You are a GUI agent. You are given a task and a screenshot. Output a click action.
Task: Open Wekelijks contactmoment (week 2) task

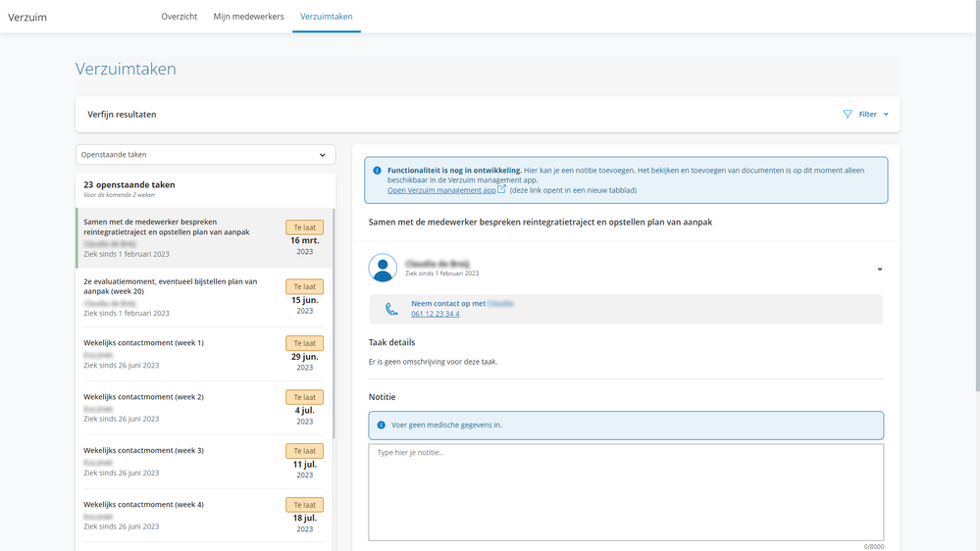[204, 407]
